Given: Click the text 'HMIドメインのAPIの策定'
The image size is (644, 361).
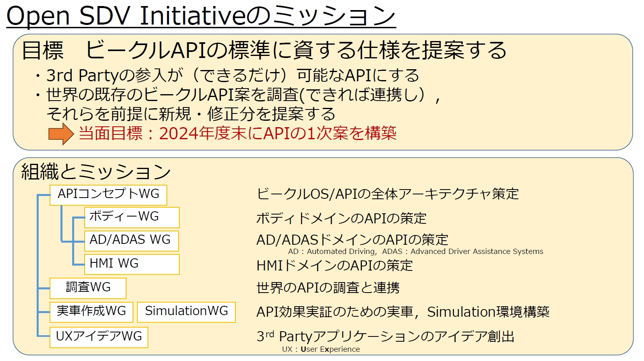Looking at the screenshot, I should 334,266.
